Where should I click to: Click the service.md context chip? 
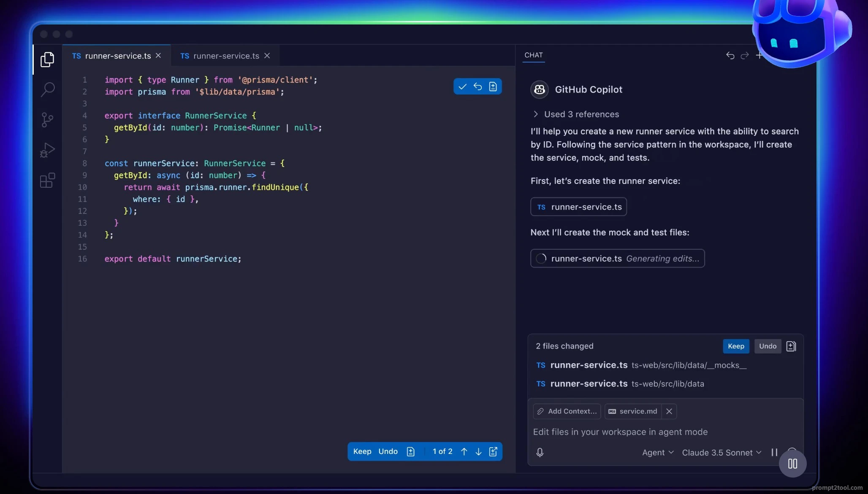pyautogui.click(x=633, y=411)
